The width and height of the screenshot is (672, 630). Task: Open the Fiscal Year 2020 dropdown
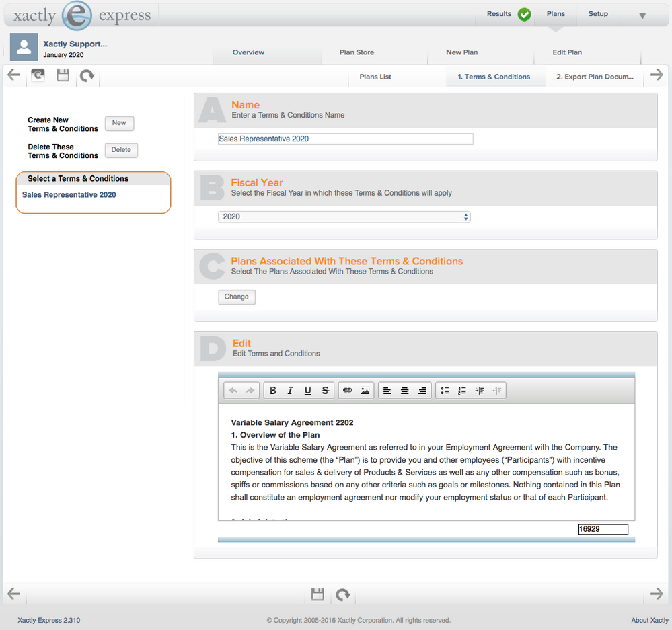[x=344, y=216]
